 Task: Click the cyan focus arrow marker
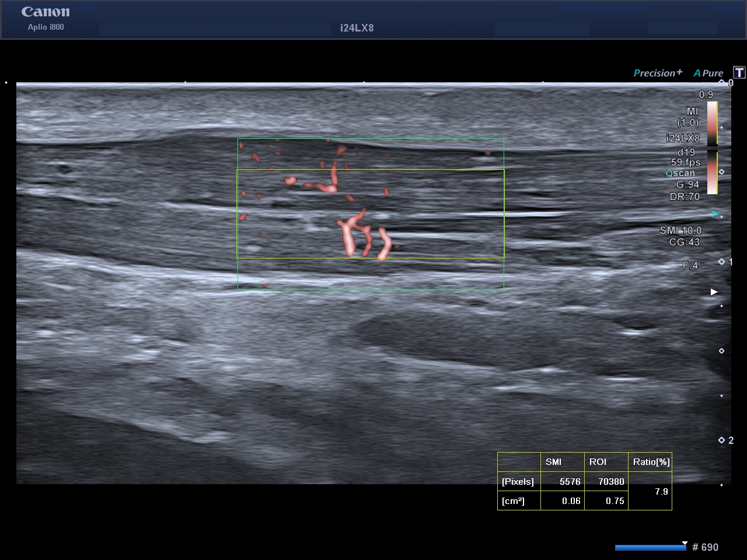[715, 214]
